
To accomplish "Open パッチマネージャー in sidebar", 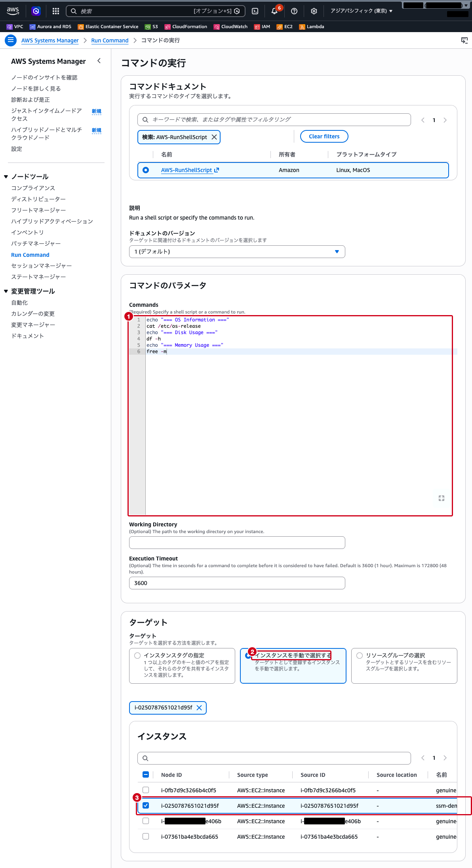I will coord(36,243).
